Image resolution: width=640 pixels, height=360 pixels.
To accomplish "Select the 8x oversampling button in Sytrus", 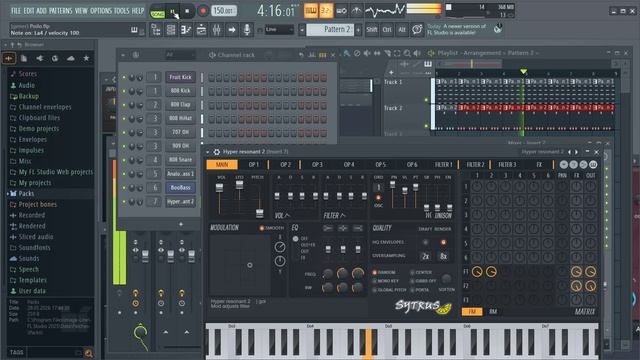I will click(443, 256).
